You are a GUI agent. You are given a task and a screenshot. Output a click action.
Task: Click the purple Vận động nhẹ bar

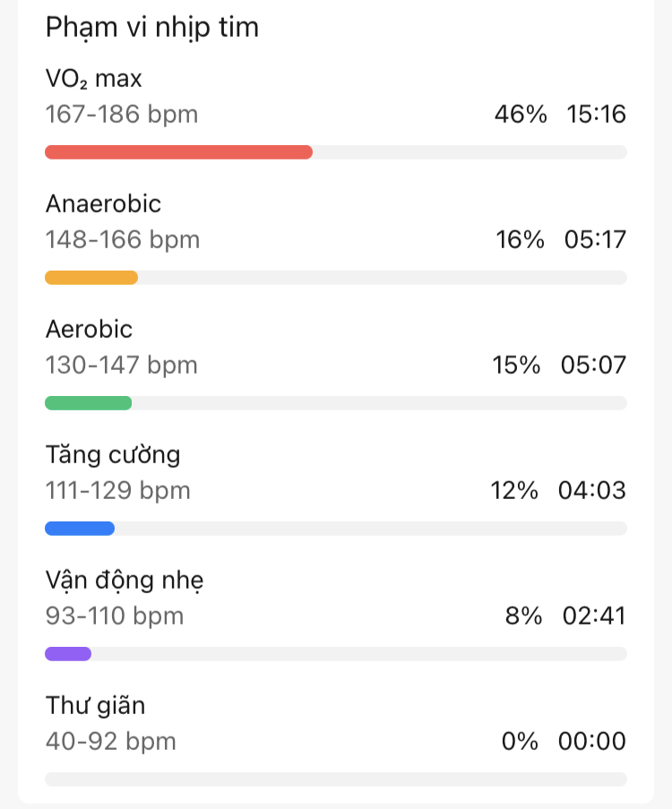click(x=68, y=654)
